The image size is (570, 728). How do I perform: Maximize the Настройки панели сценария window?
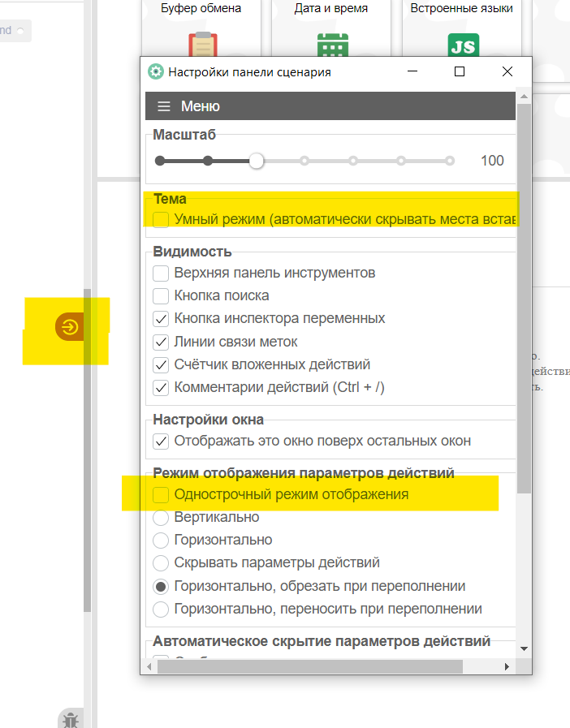pos(460,71)
